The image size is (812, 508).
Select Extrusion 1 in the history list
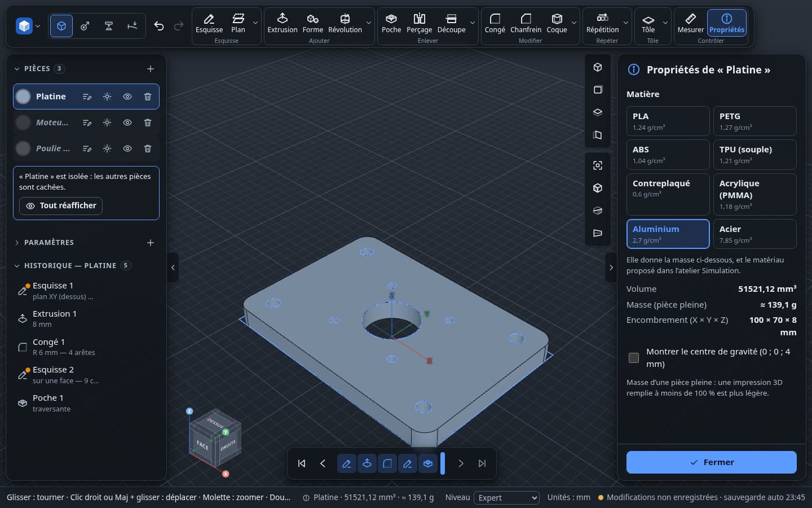point(86,319)
